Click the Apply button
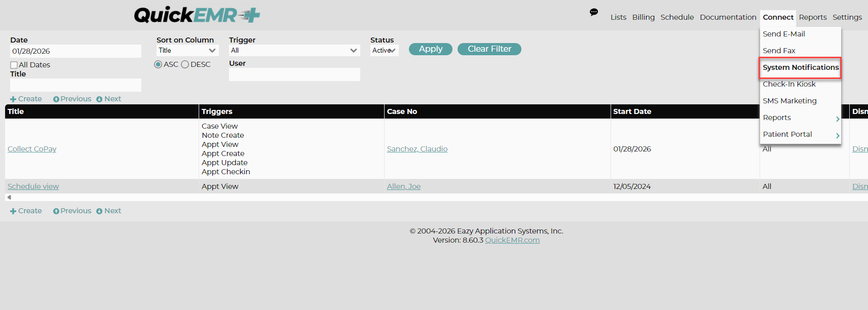The height and width of the screenshot is (310, 868). pos(431,49)
